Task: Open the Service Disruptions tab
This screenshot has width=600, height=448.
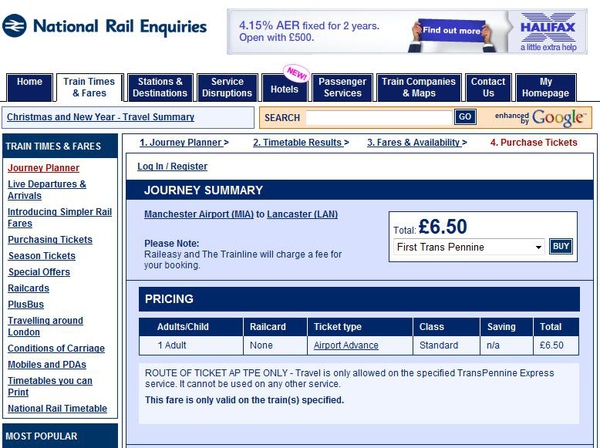Action: [227, 87]
